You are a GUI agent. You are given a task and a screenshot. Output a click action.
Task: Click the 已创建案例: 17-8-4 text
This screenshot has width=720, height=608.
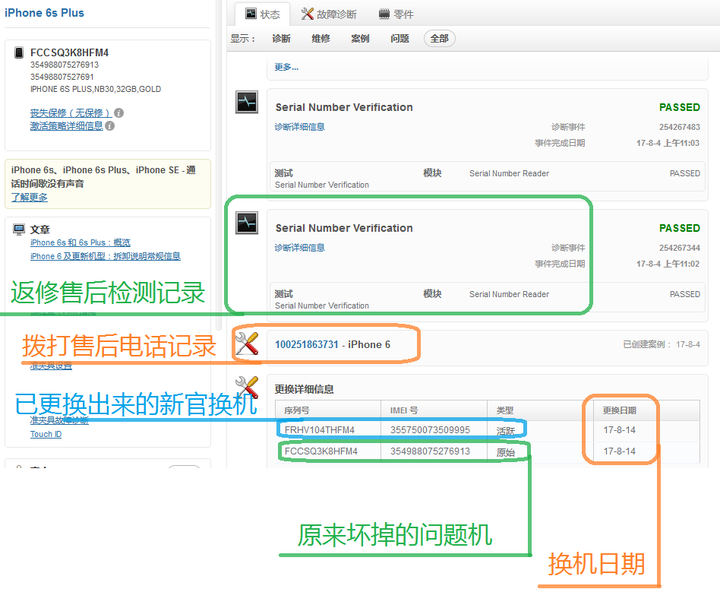(x=661, y=344)
